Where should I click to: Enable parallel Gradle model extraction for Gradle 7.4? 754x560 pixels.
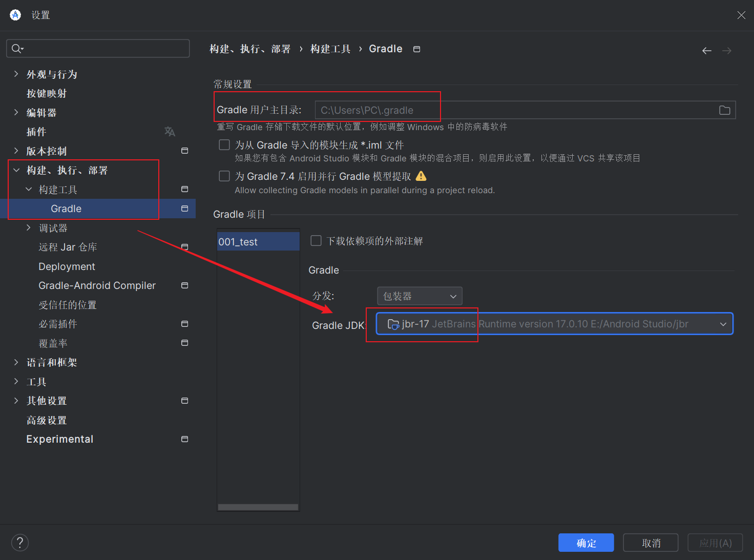tap(224, 176)
